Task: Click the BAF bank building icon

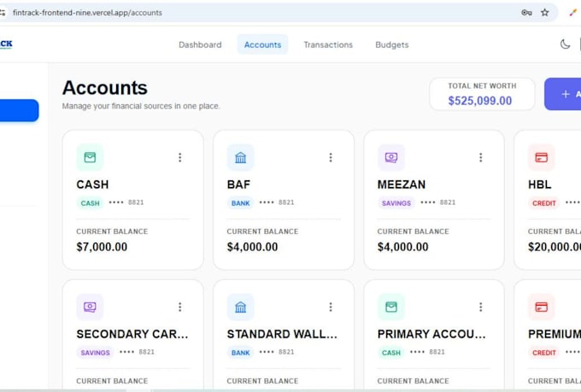Action: [240, 157]
